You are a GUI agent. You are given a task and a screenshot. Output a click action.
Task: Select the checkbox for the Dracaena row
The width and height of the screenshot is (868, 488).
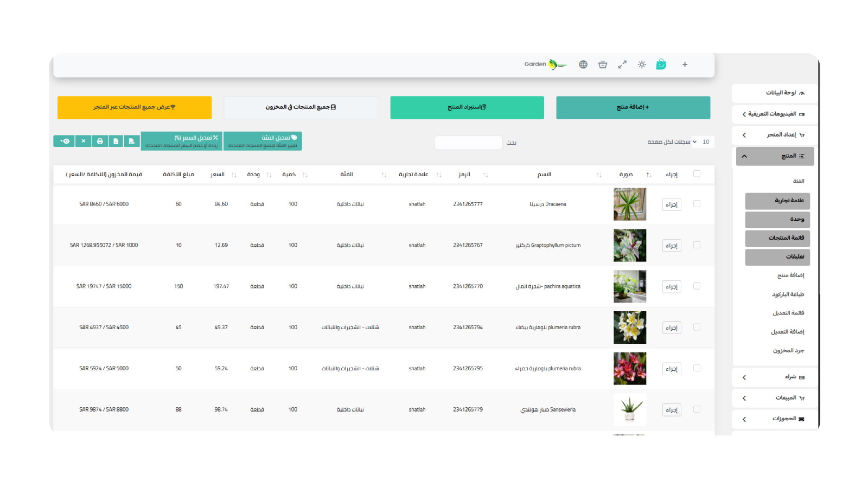click(697, 204)
